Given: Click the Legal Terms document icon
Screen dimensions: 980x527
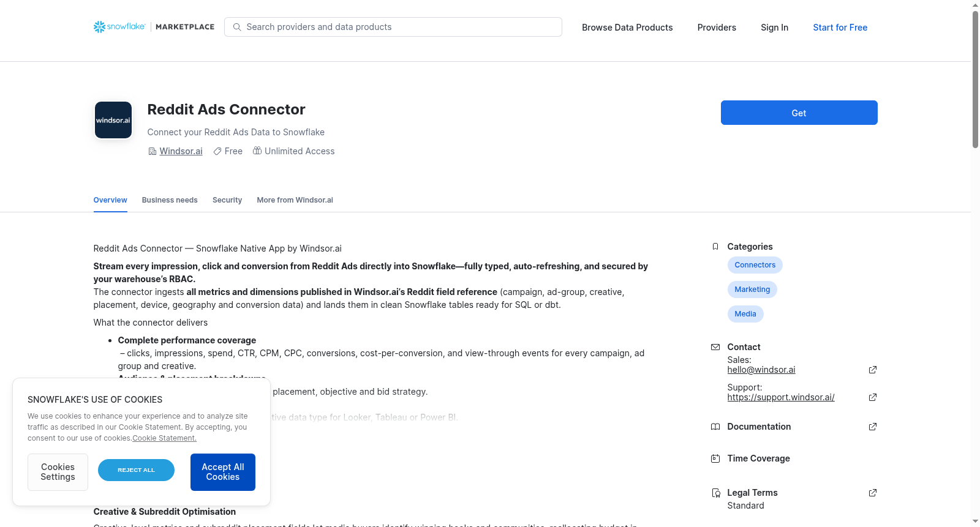Looking at the screenshot, I should [x=715, y=493].
